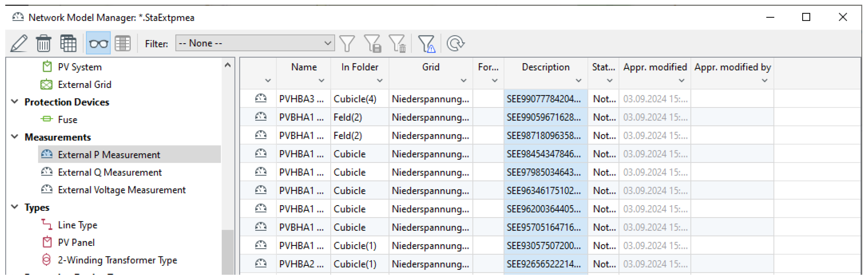This screenshot has width=868, height=280.
Task: Open the In Folder column dropdown arrow
Action: tap(380, 81)
